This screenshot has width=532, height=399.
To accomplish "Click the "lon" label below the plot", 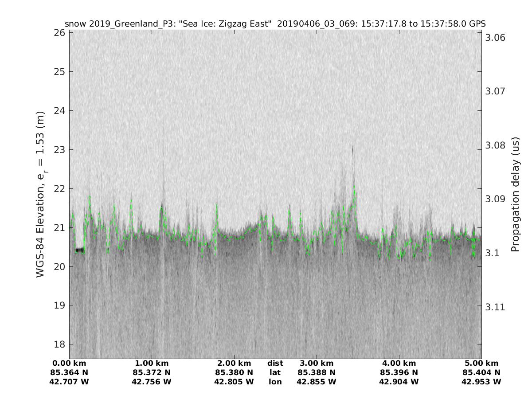I will click(x=275, y=382).
